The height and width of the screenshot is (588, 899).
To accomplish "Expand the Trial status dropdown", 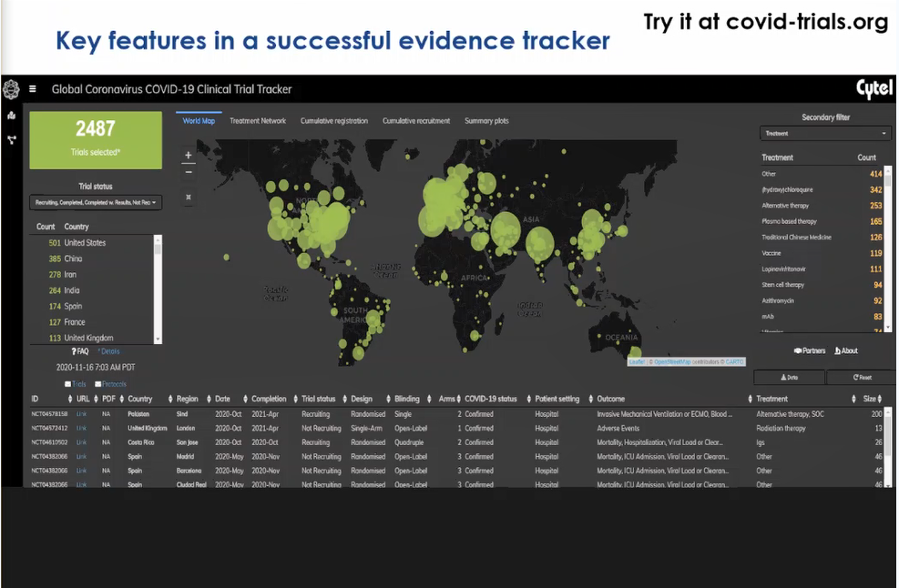I will pyautogui.click(x=96, y=202).
